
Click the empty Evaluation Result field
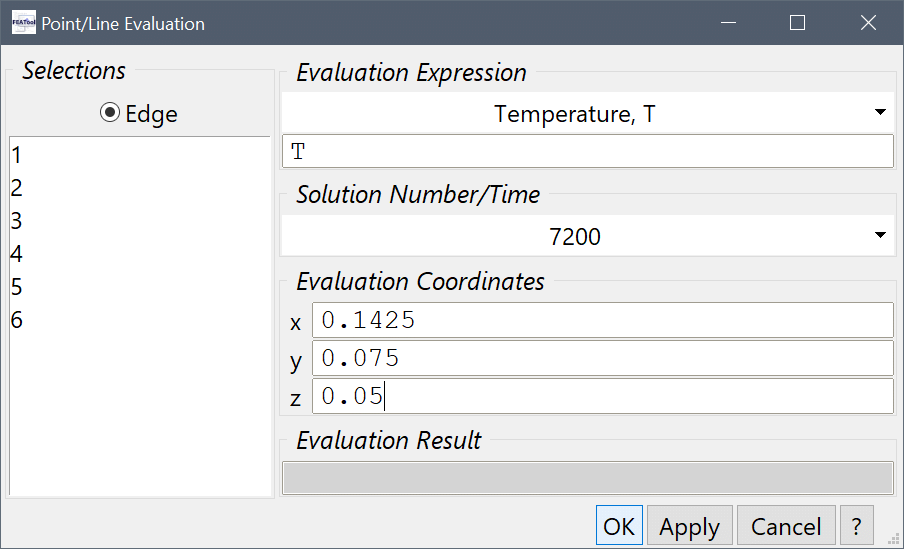(587, 478)
